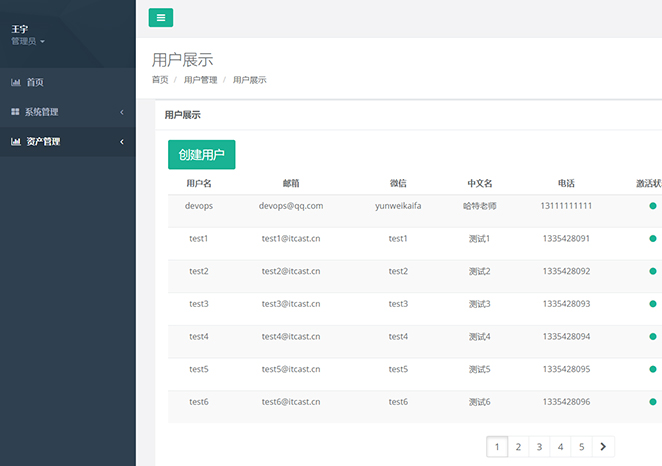
Task: Select 资产管理 in the sidebar menu
Action: point(43,142)
